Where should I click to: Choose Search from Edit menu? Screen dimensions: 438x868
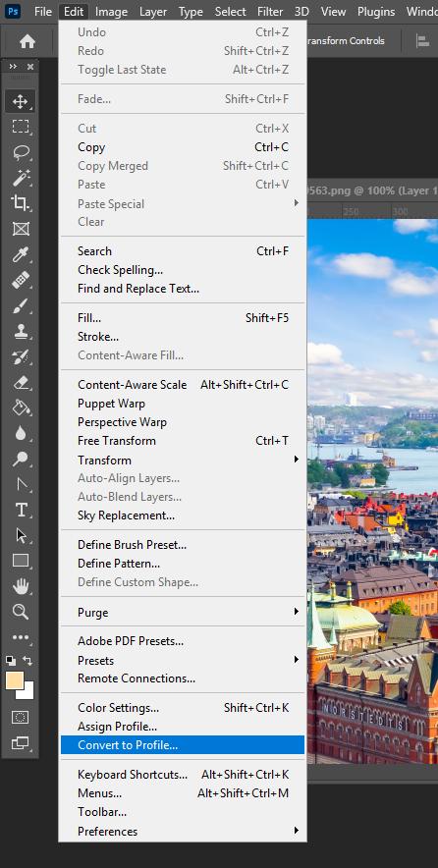click(x=183, y=250)
